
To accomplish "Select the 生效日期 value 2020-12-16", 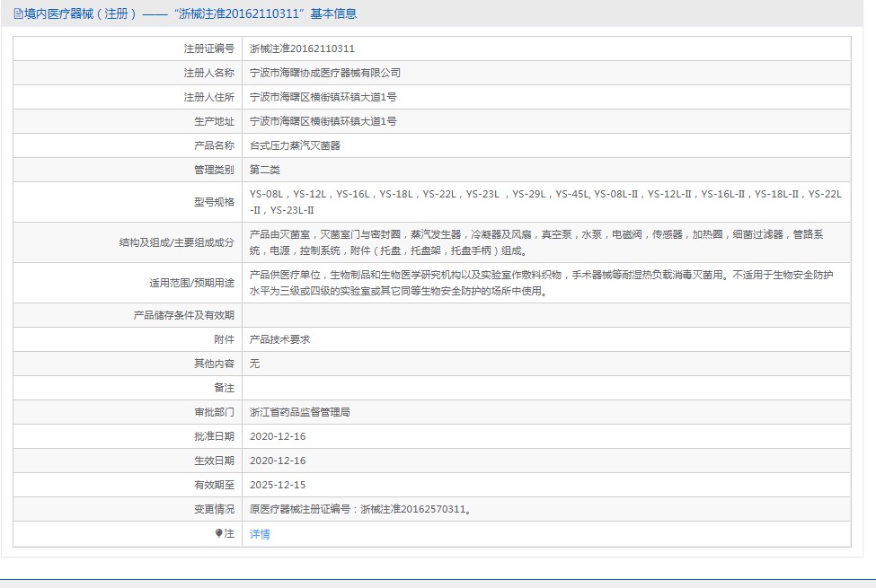I will pos(278,461).
